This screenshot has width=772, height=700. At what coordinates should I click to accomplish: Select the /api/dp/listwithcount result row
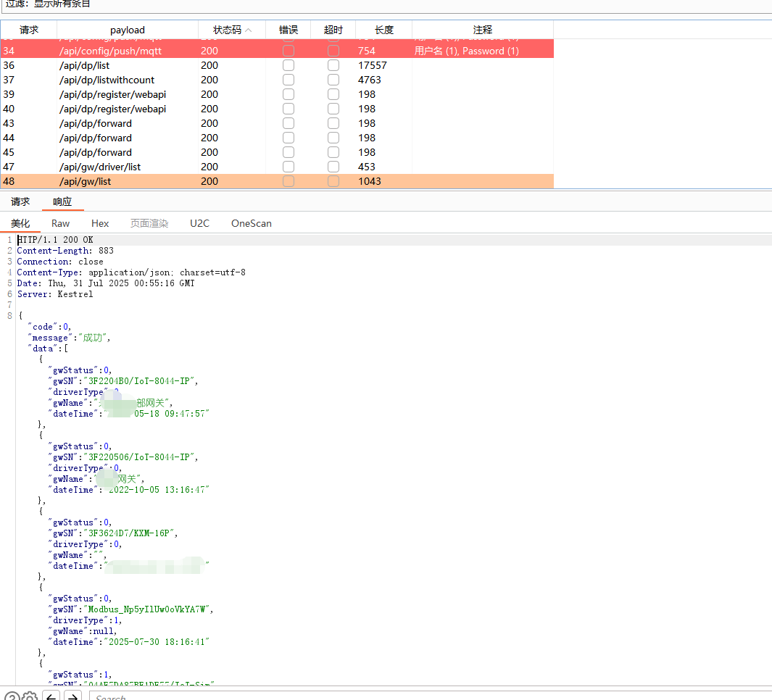(107, 80)
